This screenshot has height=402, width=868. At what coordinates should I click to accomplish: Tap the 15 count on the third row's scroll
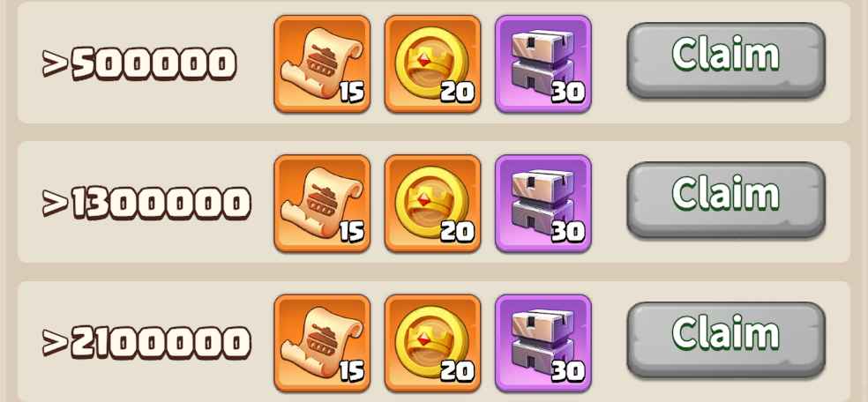pyautogui.click(x=352, y=372)
